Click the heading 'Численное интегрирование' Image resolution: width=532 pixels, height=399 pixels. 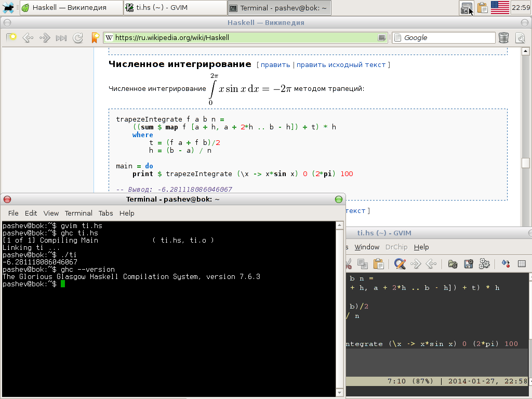click(x=180, y=64)
